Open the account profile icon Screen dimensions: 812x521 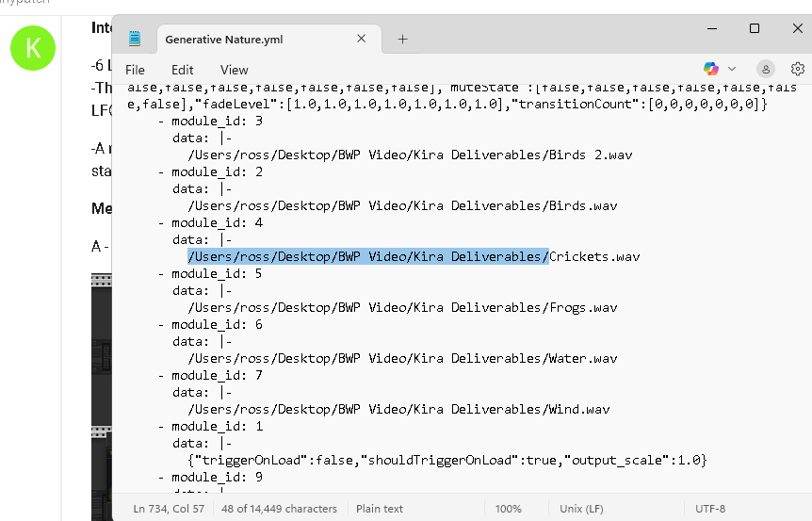(x=766, y=69)
